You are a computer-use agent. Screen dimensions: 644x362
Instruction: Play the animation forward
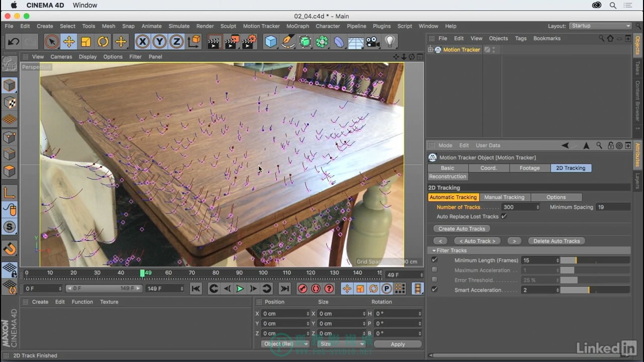pos(240,289)
